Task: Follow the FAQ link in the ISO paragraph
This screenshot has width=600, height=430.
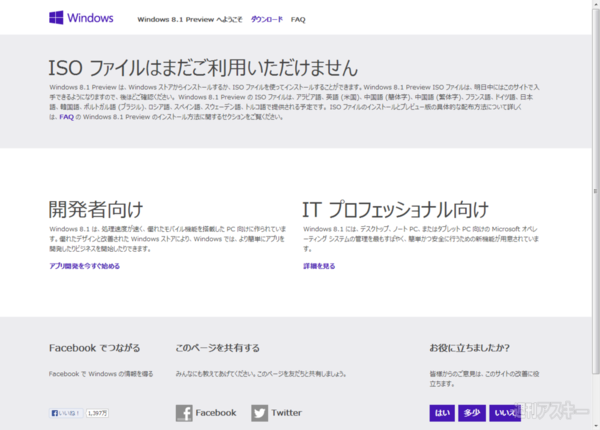Action: (67, 117)
